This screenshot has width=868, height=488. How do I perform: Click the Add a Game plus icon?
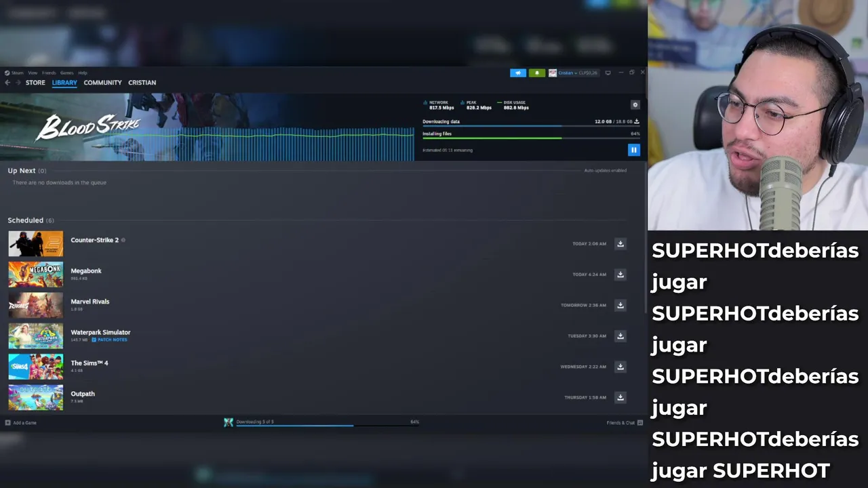click(7, 422)
